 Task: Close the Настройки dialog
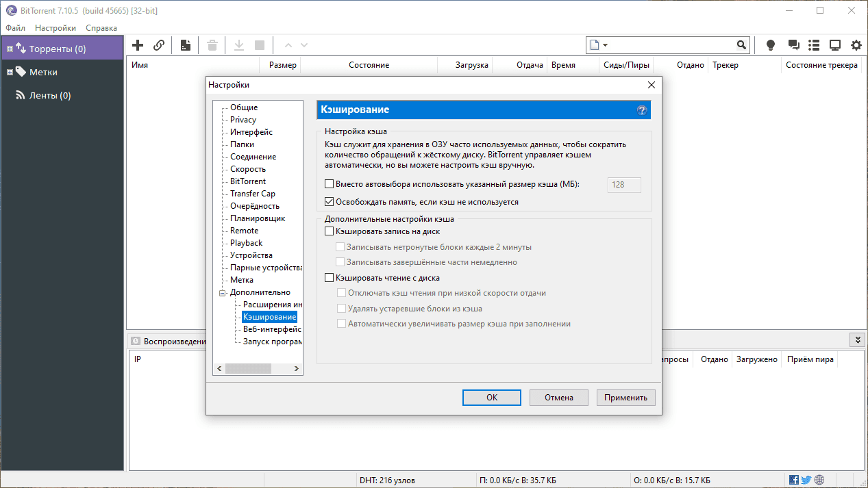651,85
